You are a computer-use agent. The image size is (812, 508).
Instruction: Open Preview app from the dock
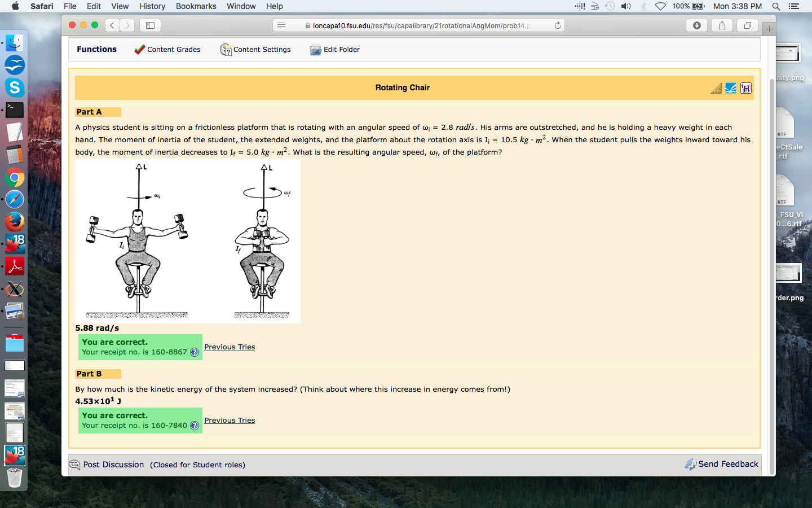click(x=15, y=312)
